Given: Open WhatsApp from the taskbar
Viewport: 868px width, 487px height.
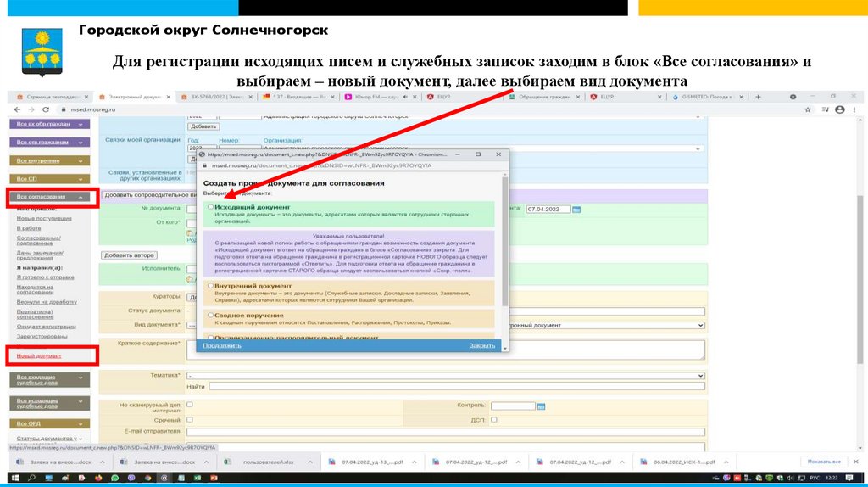Looking at the screenshot, I should click(x=114, y=478).
